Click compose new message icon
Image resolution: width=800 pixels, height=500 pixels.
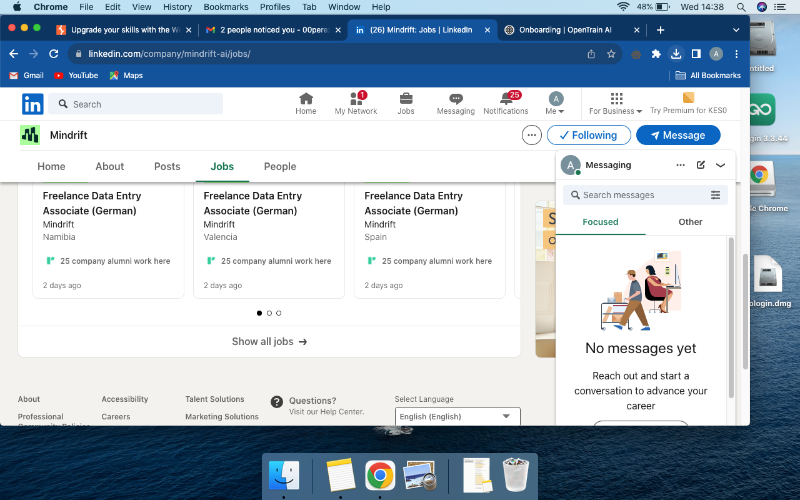point(701,165)
